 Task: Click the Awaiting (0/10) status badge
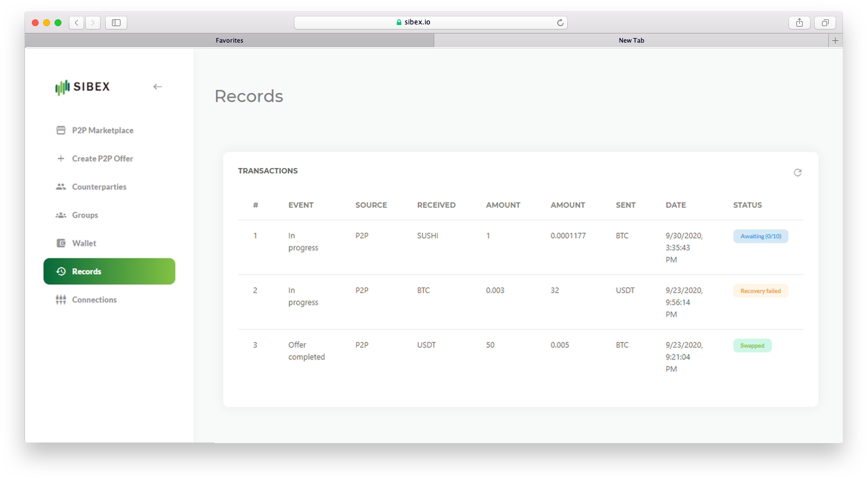[760, 236]
